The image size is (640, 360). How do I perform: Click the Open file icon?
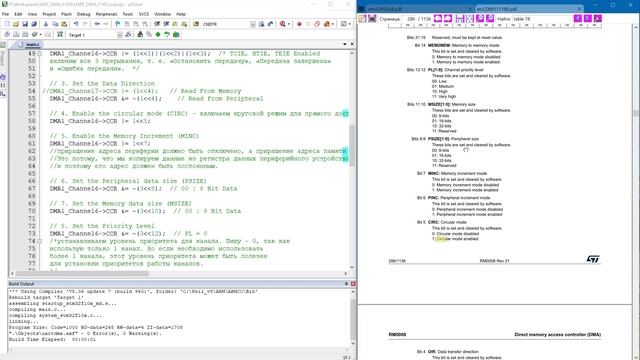click(16, 24)
